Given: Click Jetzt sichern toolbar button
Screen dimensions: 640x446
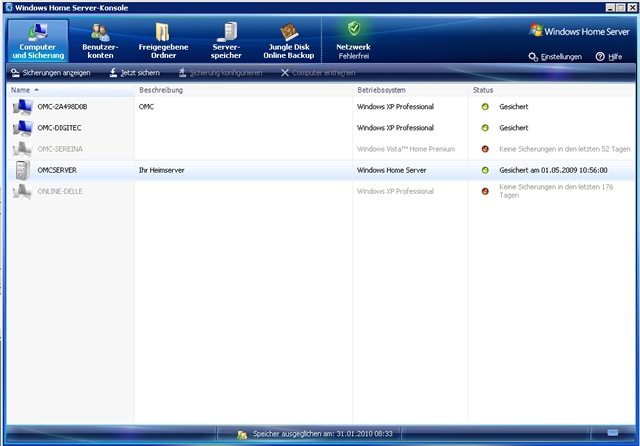Looking at the screenshot, I should click(x=135, y=73).
